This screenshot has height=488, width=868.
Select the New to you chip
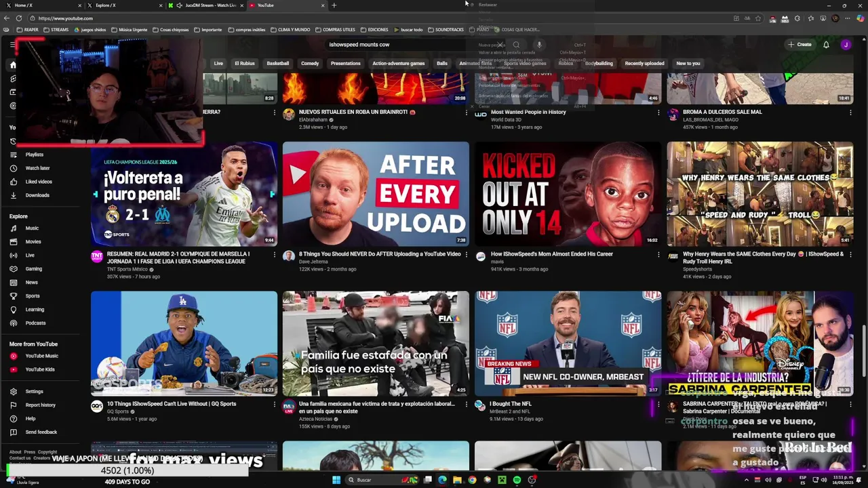688,64
